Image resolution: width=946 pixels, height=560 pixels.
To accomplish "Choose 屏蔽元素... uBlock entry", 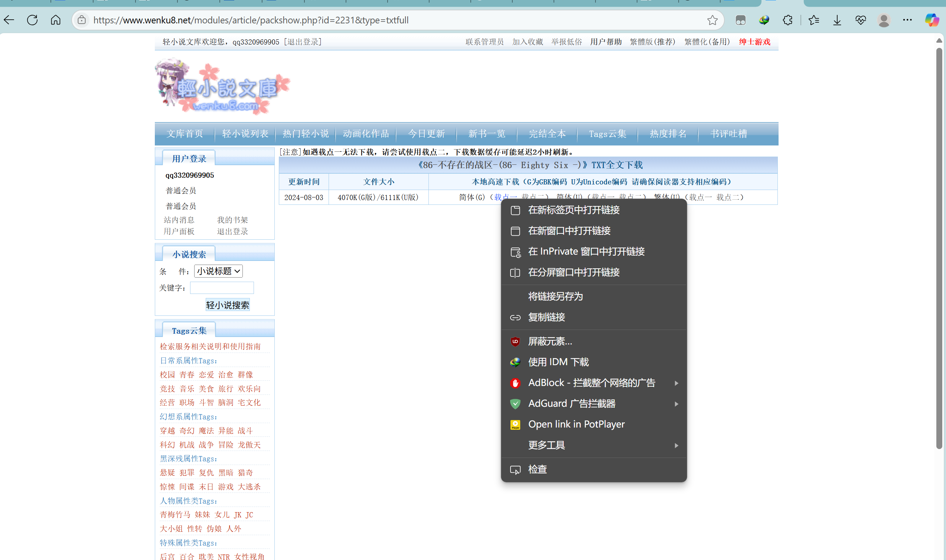I will click(x=593, y=341).
